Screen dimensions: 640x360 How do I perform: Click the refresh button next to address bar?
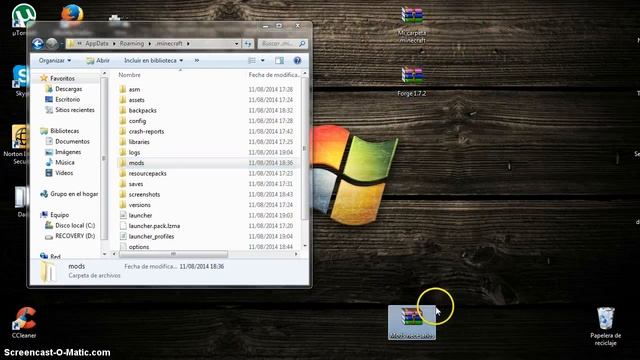[248, 44]
